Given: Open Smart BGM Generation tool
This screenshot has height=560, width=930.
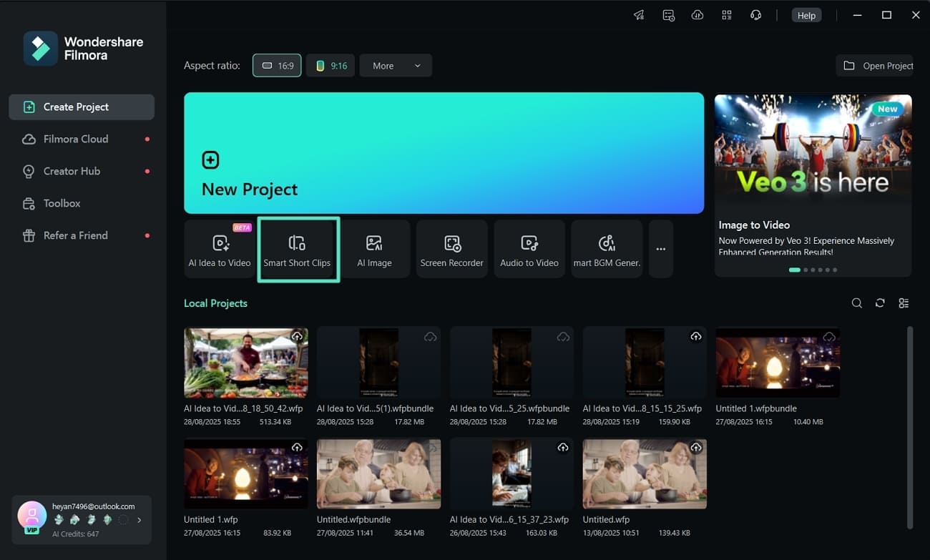Looking at the screenshot, I should click(x=607, y=249).
